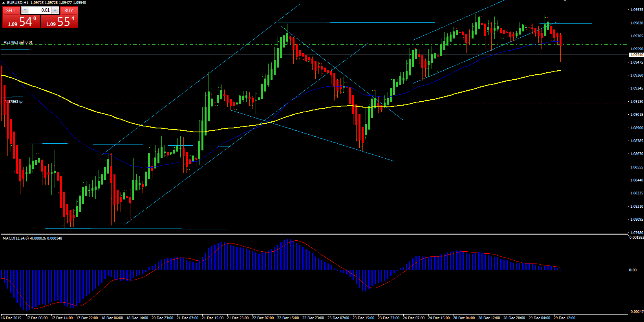Click the 29 Dec 12:00 time axis label

coord(564,318)
